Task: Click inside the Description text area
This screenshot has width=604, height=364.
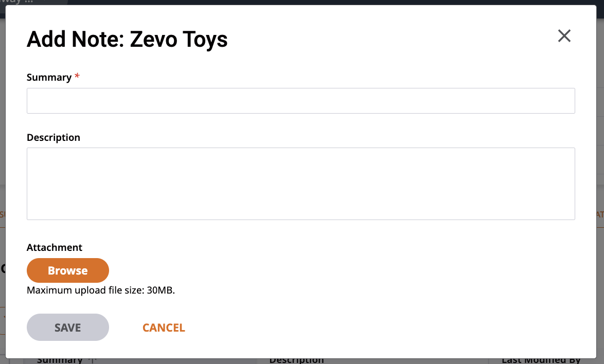Action: pyautogui.click(x=300, y=184)
